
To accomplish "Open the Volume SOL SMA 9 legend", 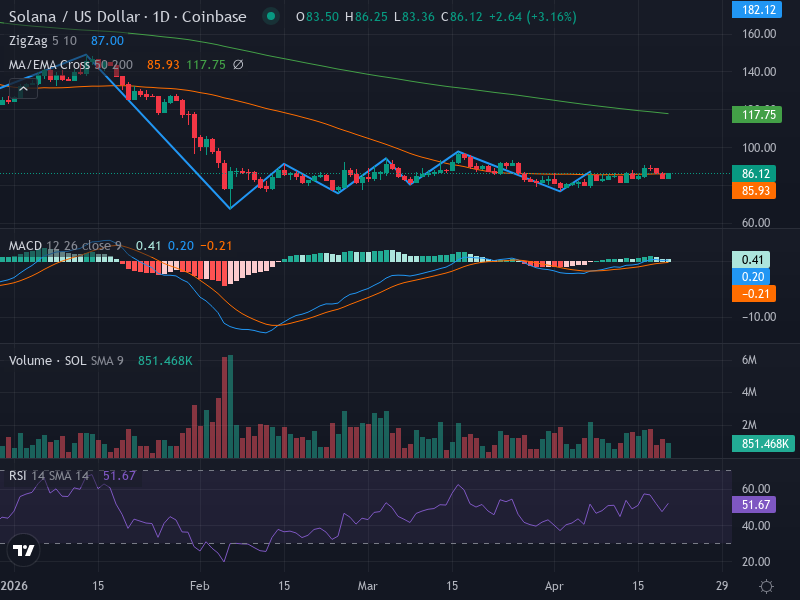I will (x=66, y=361).
